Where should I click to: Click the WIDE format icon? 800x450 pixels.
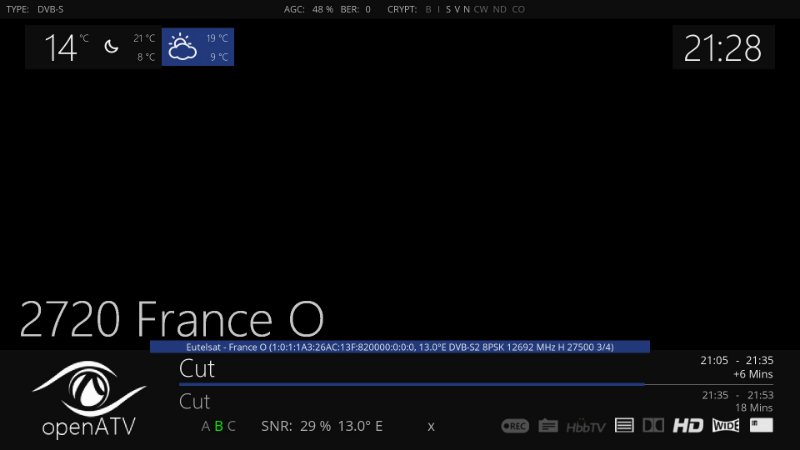[726, 426]
